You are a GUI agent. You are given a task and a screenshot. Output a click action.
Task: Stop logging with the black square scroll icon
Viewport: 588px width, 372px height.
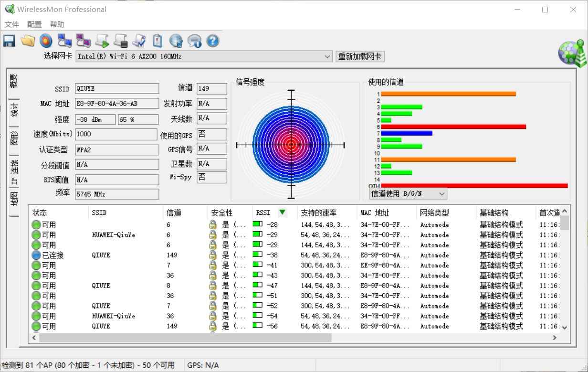pyautogui.click(x=121, y=41)
